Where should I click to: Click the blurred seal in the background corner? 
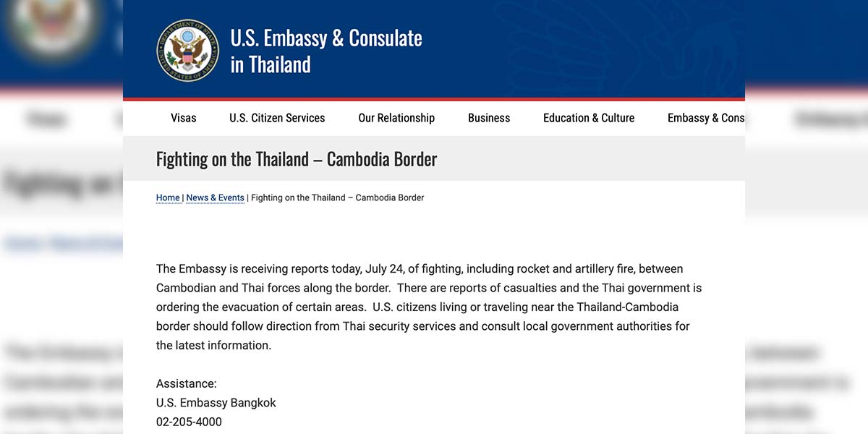pos(51,29)
